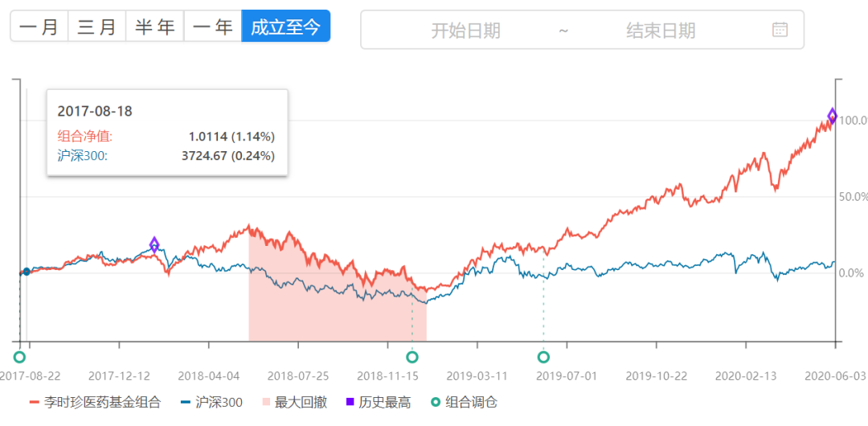Click the green rebalance circle at chart start
868x426 pixels.
[x=19, y=357]
